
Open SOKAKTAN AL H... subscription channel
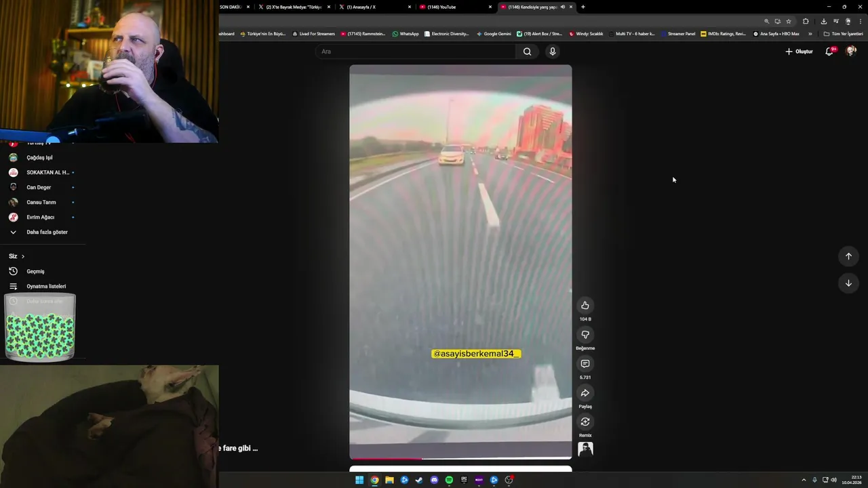pyautogui.click(x=42, y=172)
